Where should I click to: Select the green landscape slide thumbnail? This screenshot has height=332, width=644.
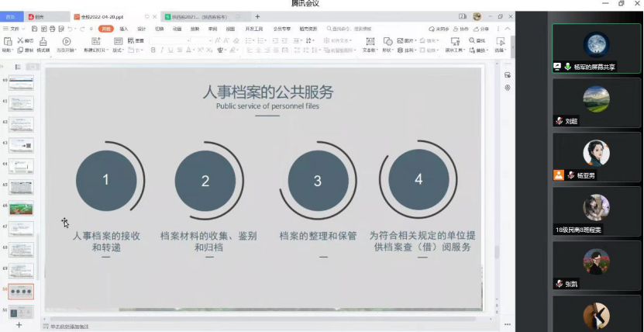point(21,207)
